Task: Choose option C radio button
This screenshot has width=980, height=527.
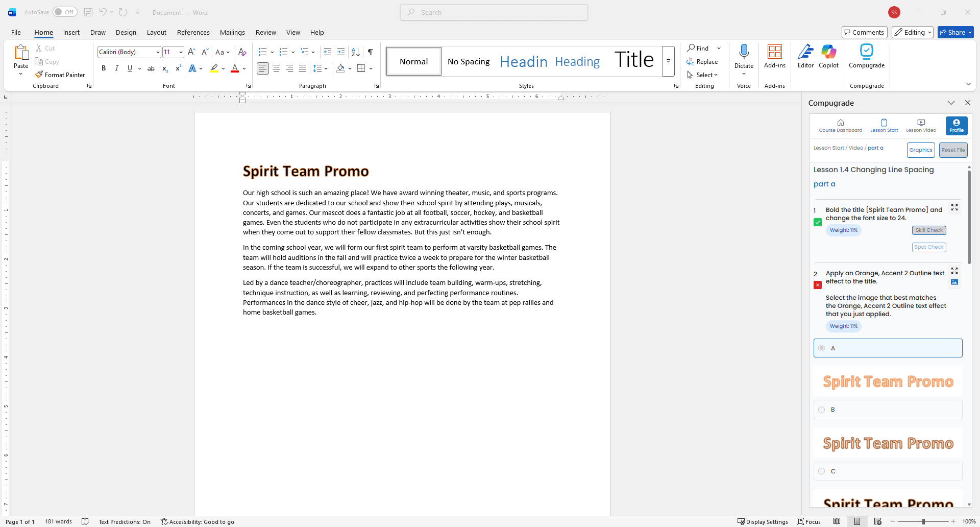Action: 822,471
